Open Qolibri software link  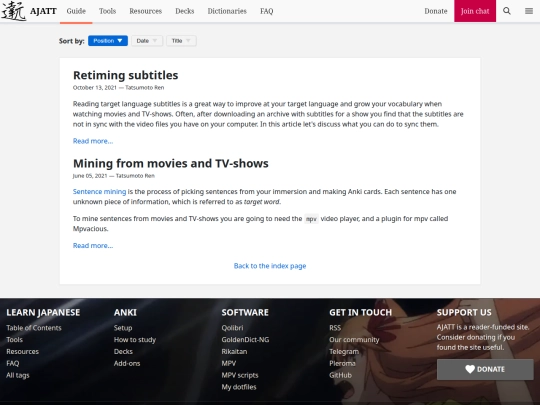click(232, 328)
